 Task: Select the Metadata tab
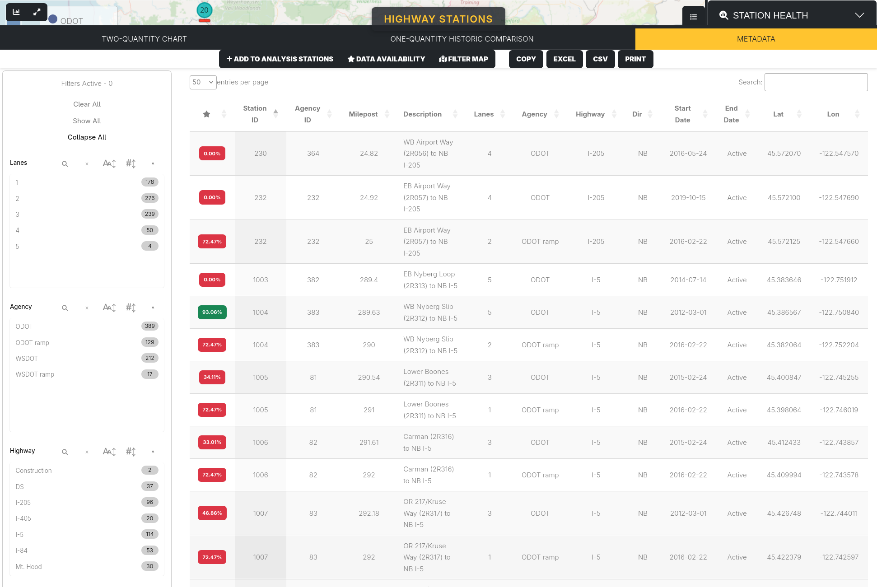coord(756,39)
